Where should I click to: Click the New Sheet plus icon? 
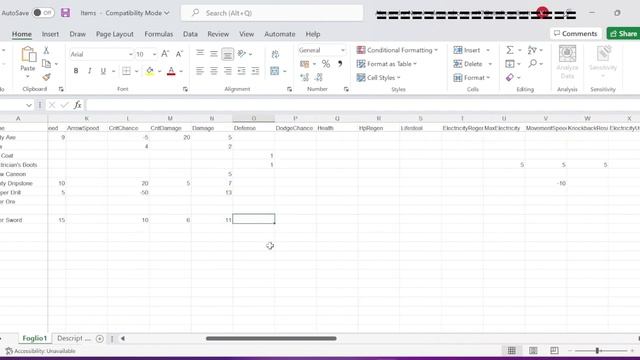tap(100, 338)
